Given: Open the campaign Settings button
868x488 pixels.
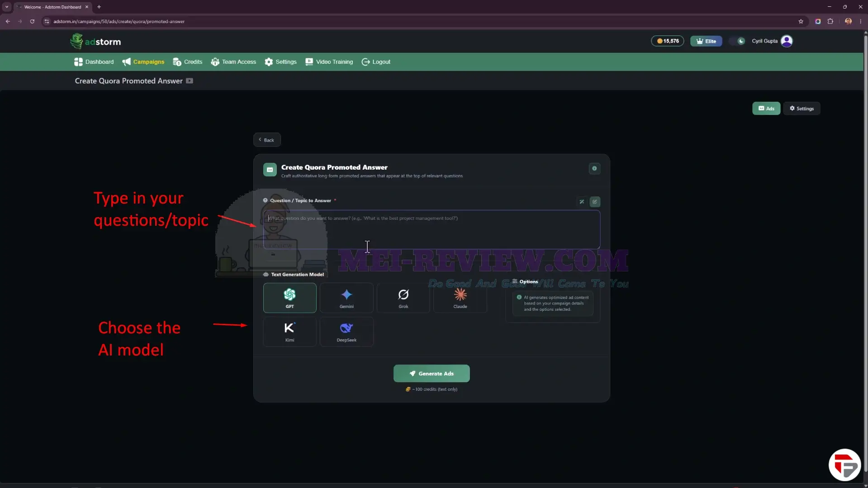Looking at the screenshot, I should tap(802, 109).
